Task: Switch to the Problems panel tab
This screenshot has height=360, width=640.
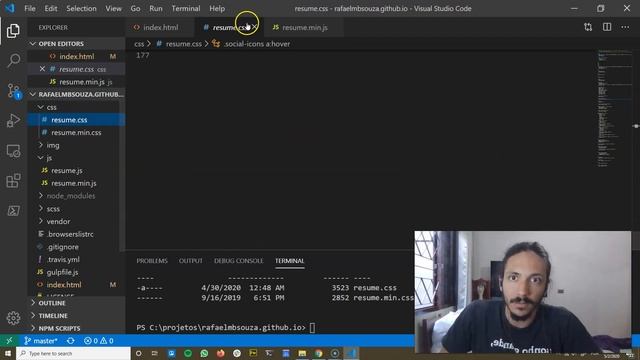Action: click(152, 261)
